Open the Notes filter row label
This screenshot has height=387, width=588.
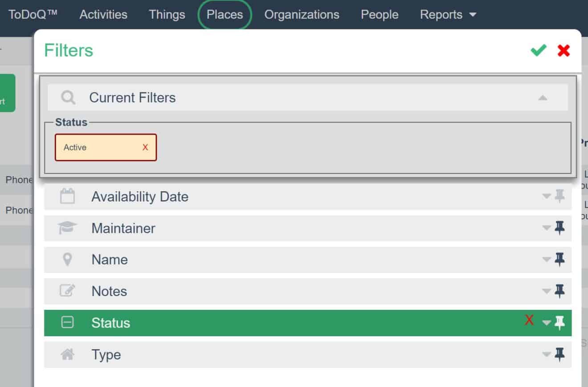point(109,292)
